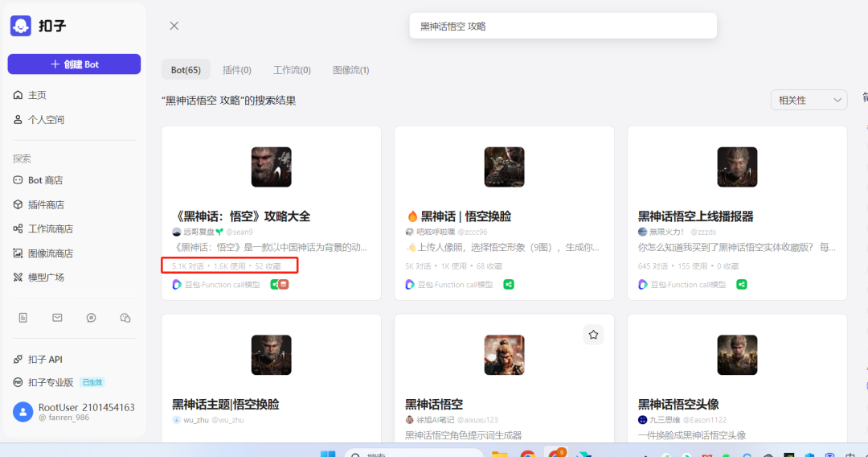
Task: Switch to the 图像流(1) tab
Action: 351,70
